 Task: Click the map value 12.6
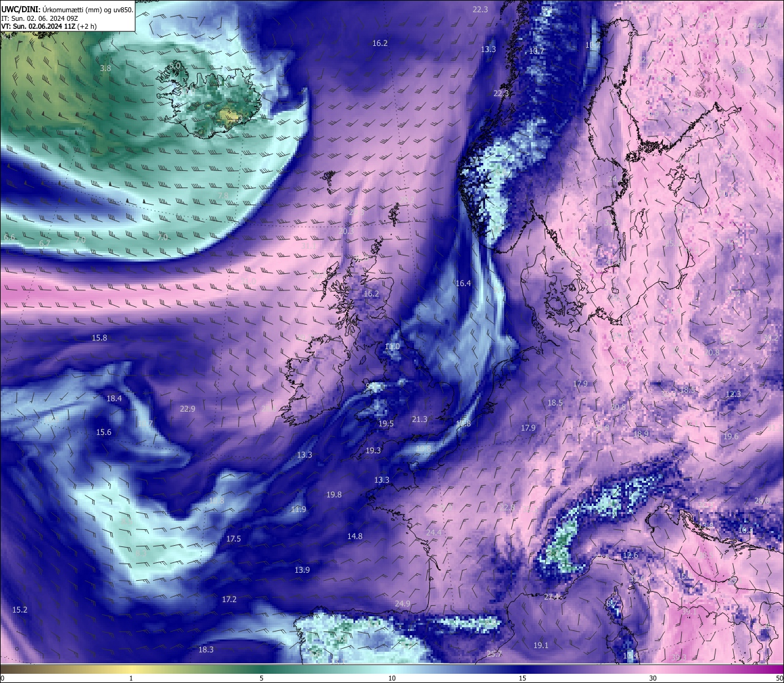click(630, 555)
